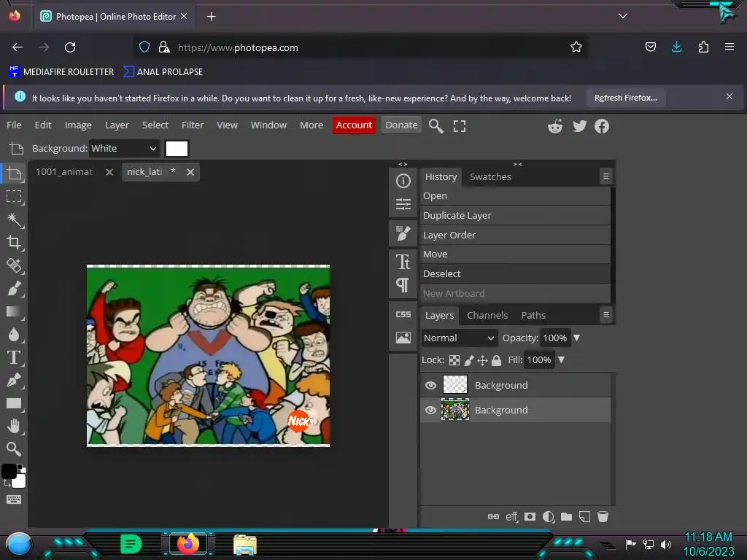Toggle lock transparent pixels
747x560 pixels.
pyautogui.click(x=454, y=360)
